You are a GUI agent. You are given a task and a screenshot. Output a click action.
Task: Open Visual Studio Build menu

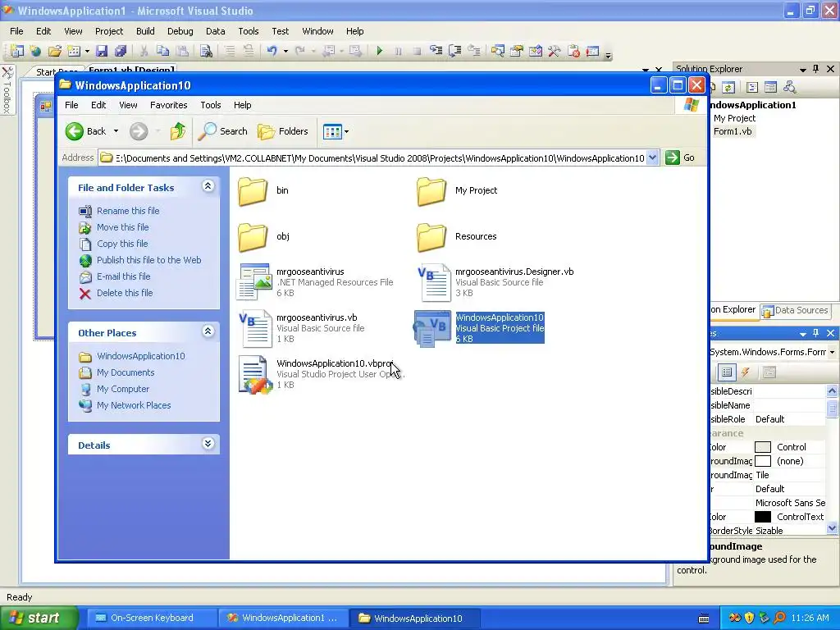145,31
